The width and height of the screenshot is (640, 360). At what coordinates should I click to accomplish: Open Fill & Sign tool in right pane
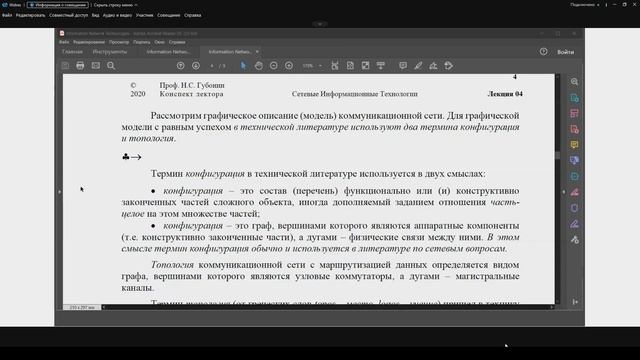pos(575,224)
